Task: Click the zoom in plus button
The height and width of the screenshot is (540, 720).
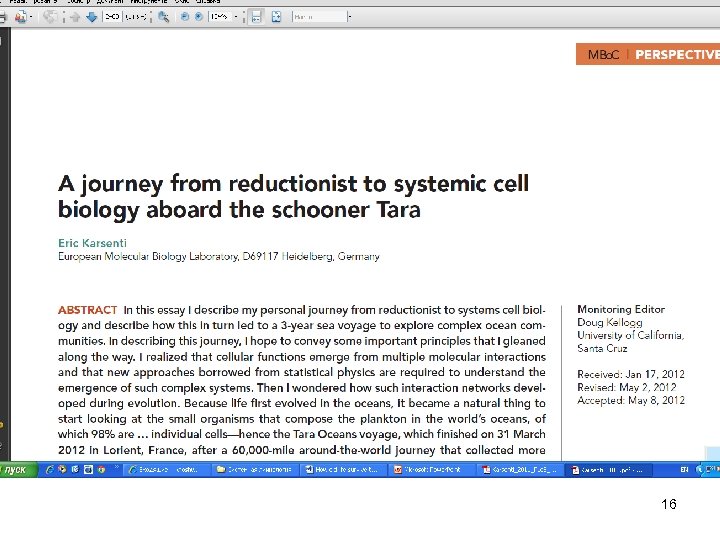Action: 198,17
